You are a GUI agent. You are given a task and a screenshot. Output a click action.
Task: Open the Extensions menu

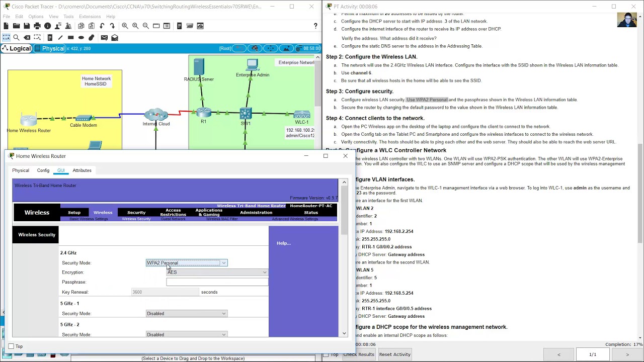(x=90, y=17)
